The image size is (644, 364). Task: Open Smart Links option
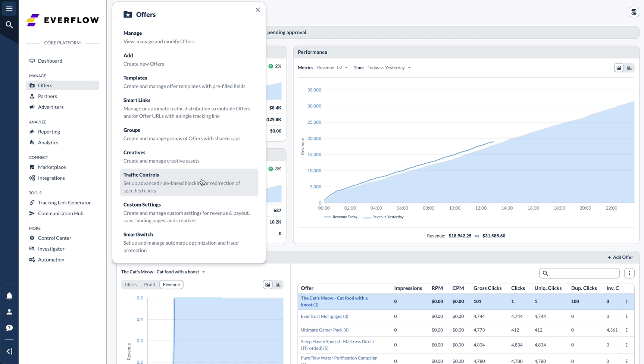click(189, 108)
